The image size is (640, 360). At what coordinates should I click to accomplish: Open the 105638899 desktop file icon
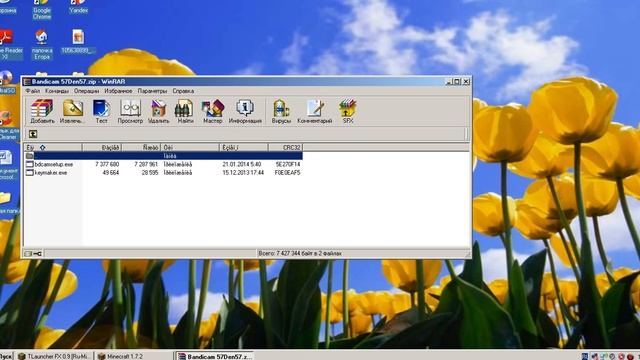[x=78, y=41]
